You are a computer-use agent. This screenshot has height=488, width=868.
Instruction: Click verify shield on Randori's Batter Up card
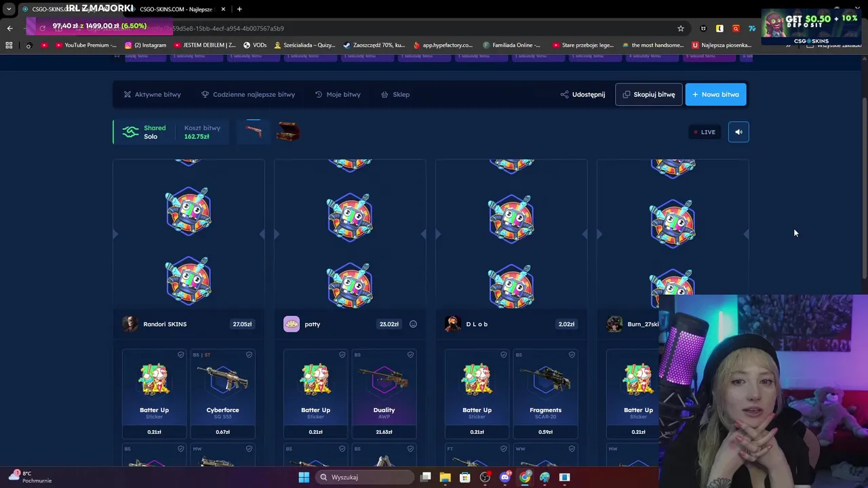180,354
